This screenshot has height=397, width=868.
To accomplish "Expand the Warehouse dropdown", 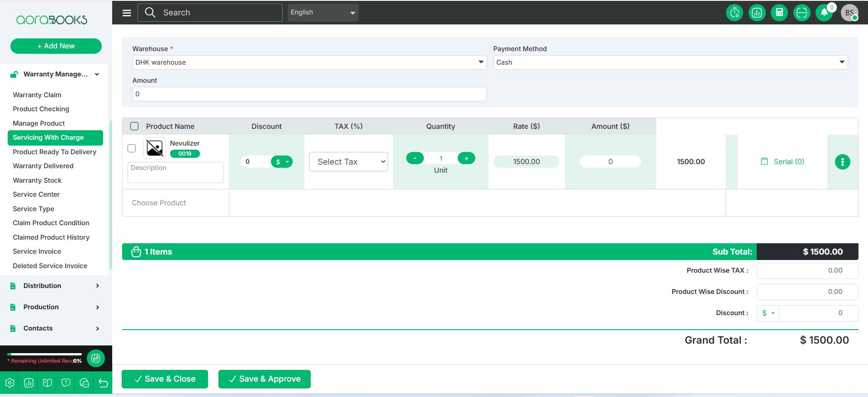I will click(x=309, y=62).
